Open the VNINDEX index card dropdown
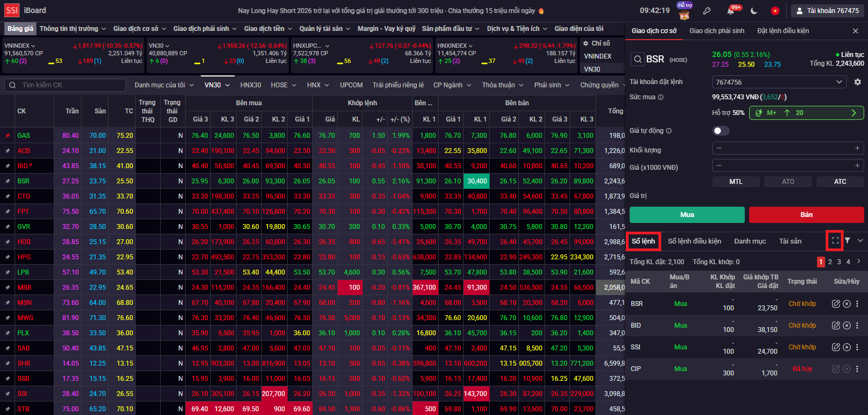Image resolution: width=868 pixels, height=415 pixels. (x=20, y=46)
